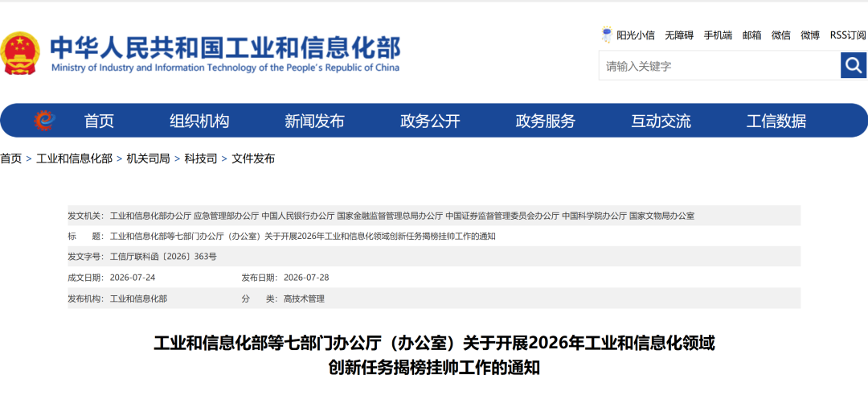Screen dimensions: 868x416
Task: Open the 阳光小信 link
Action: coord(636,35)
